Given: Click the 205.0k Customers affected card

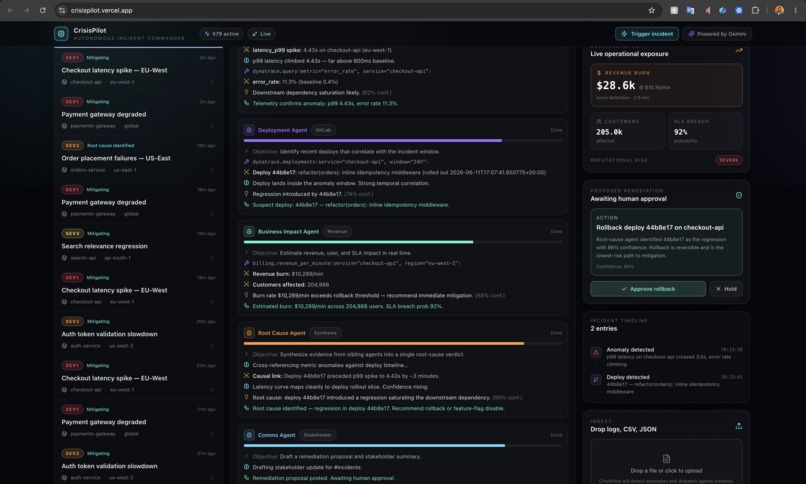Looking at the screenshot, I should point(627,131).
